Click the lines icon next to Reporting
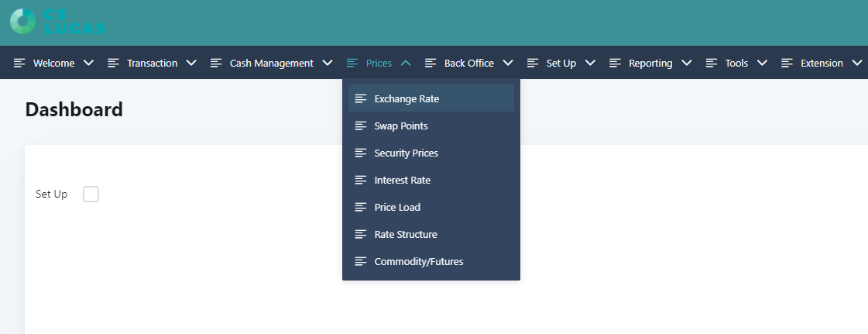Viewport: 868px width, 334px height. coord(615,63)
